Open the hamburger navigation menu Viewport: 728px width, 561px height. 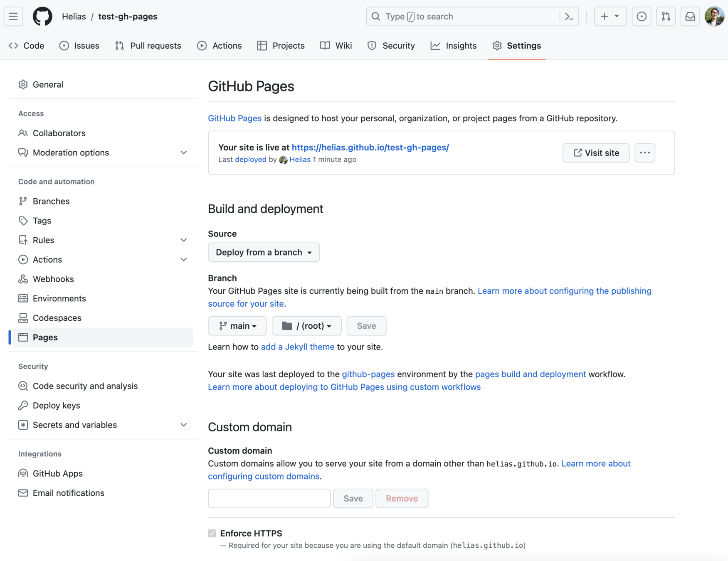click(13, 17)
